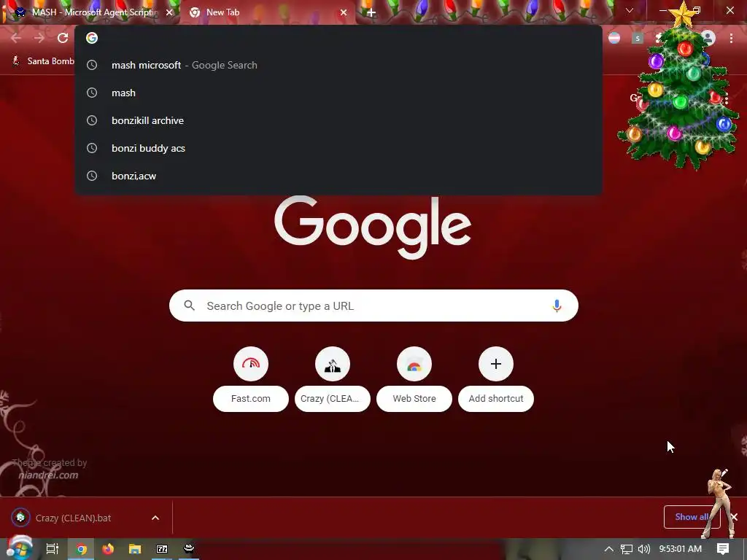Open the Santa Bomb bookmark
The image size is (747, 560).
click(43, 61)
